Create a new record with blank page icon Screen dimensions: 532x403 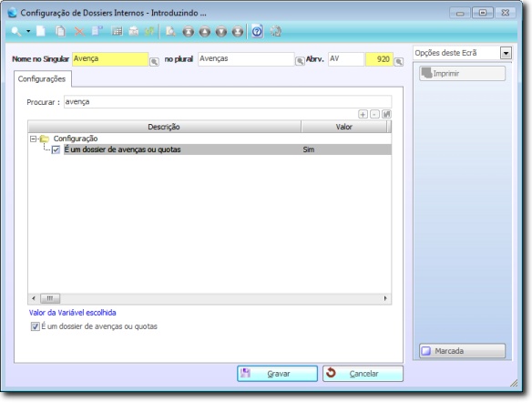41,31
